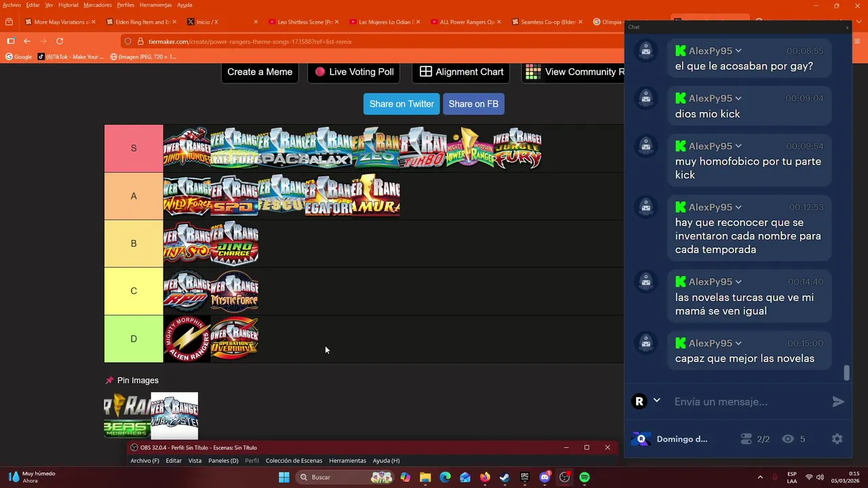This screenshot has height=488, width=868.
Task: Open Herramientas menu in OBS window
Action: [x=347, y=461]
